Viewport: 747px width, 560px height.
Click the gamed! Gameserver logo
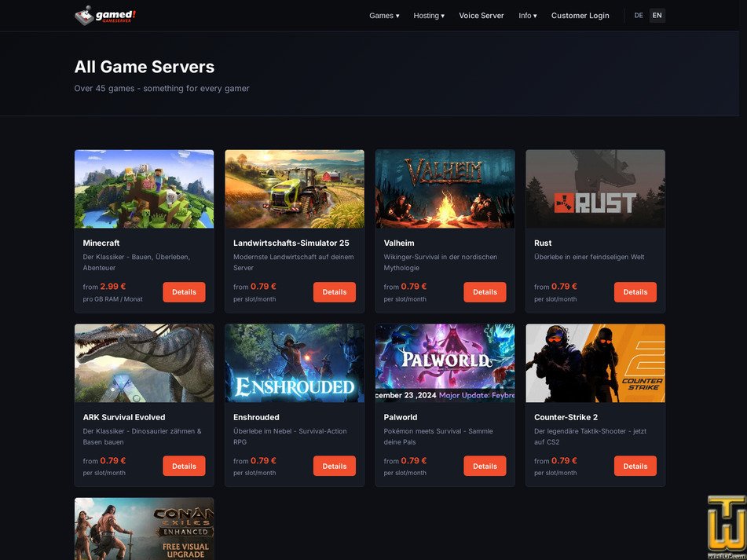(105, 15)
